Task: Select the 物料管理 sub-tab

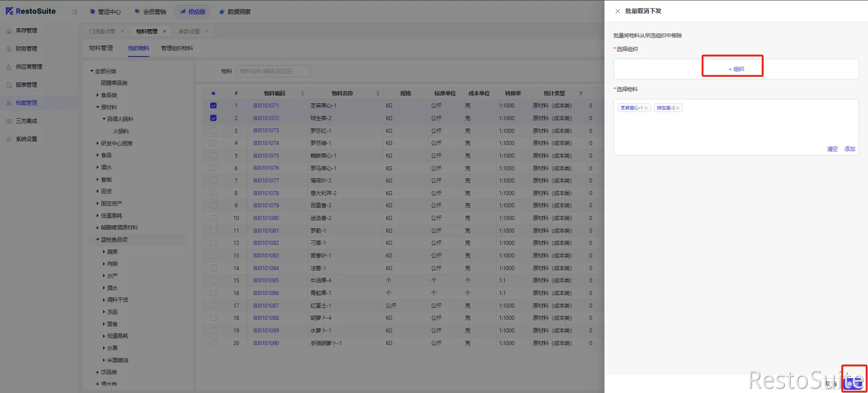Action: (101, 48)
